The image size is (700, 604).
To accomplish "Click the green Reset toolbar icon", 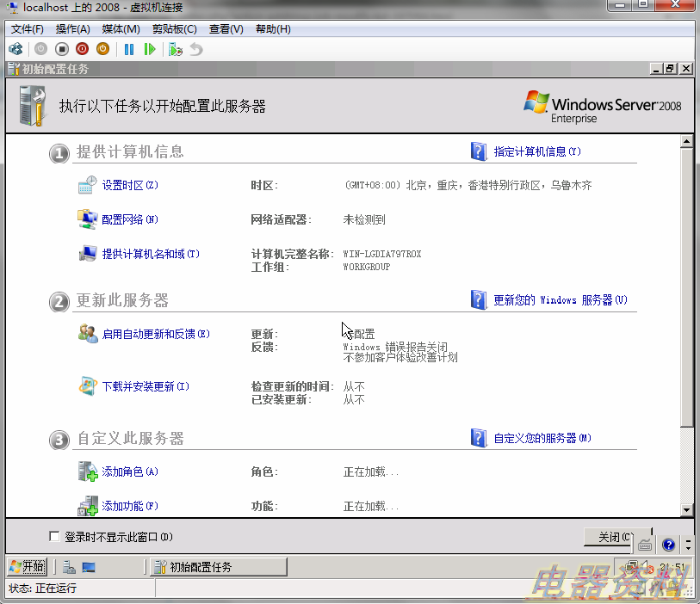I will coord(150,49).
